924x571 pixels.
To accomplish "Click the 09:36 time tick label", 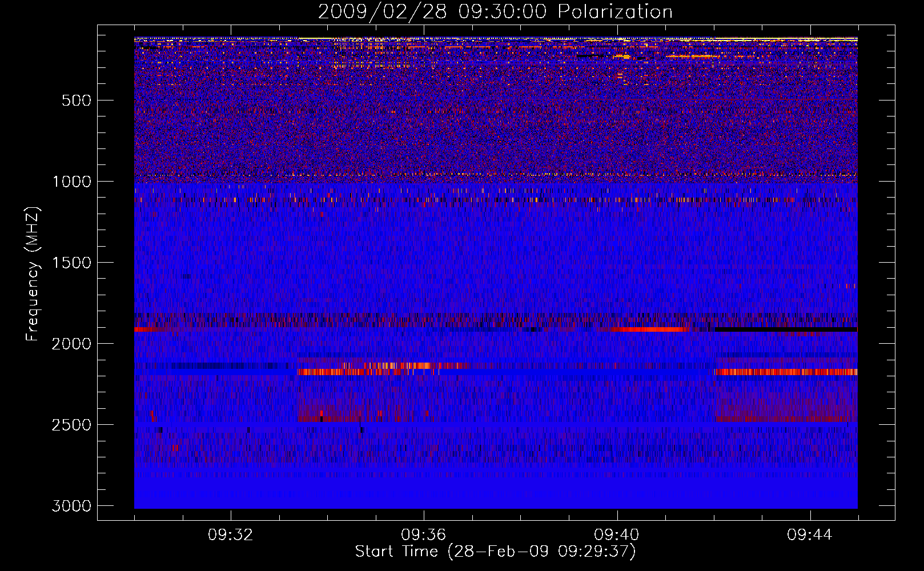I will tap(424, 535).
